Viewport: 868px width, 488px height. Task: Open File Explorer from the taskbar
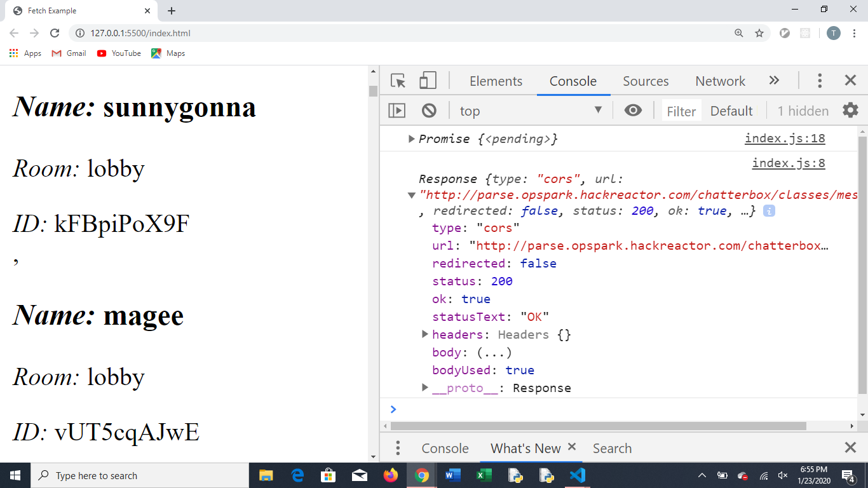(x=266, y=475)
